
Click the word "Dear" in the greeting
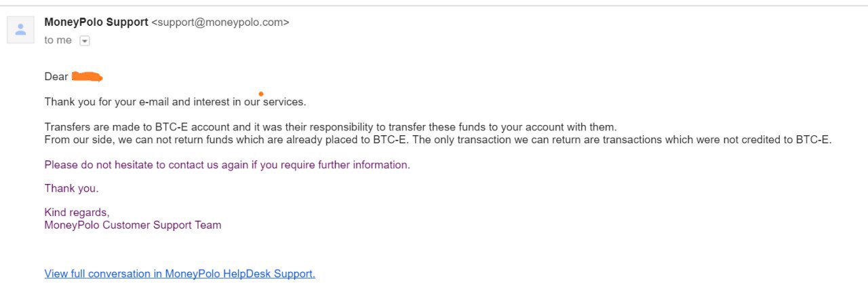56,77
